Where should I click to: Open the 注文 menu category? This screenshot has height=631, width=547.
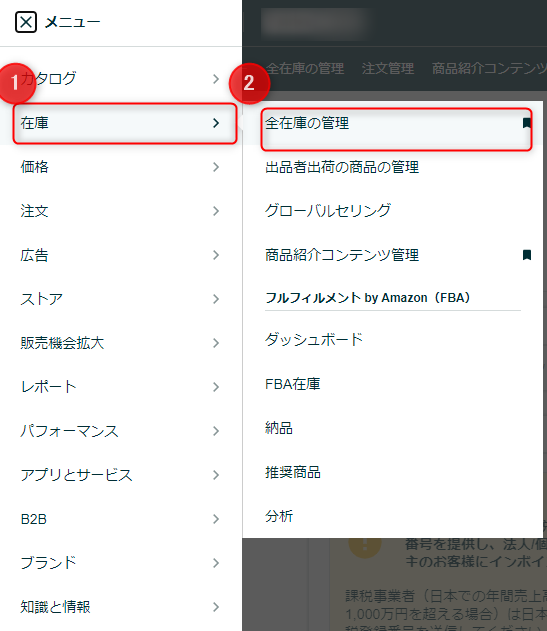coord(121,211)
